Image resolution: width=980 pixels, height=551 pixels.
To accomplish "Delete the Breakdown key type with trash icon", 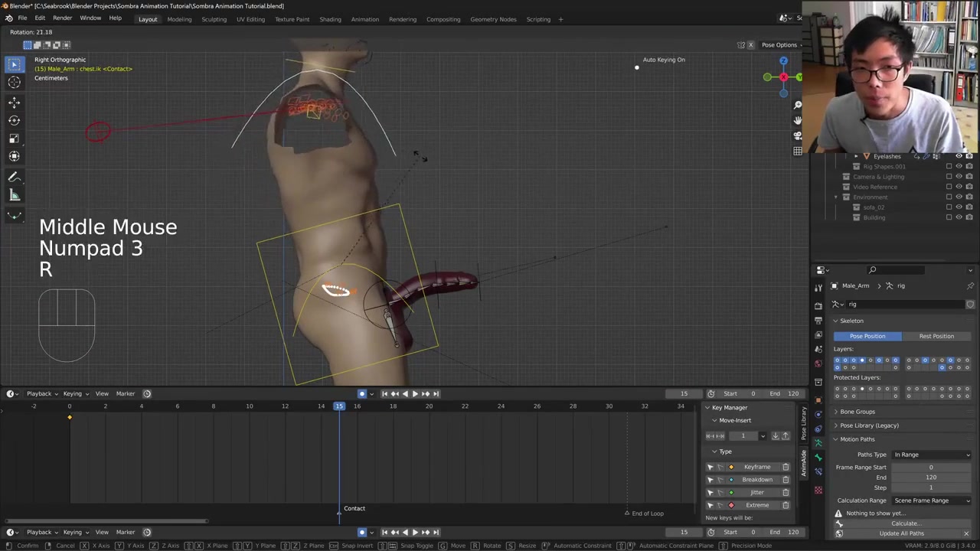I will [786, 480].
